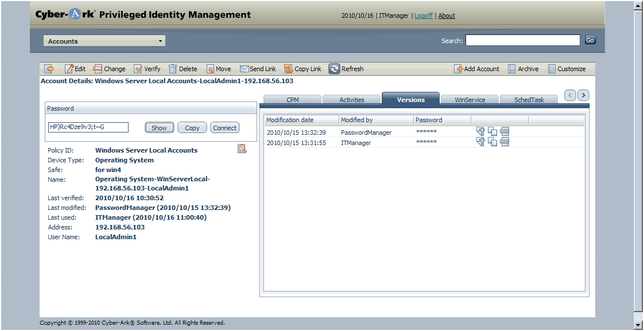Click the Verify checkmark toolbar icon
This screenshot has width=644, height=331.
(138, 69)
